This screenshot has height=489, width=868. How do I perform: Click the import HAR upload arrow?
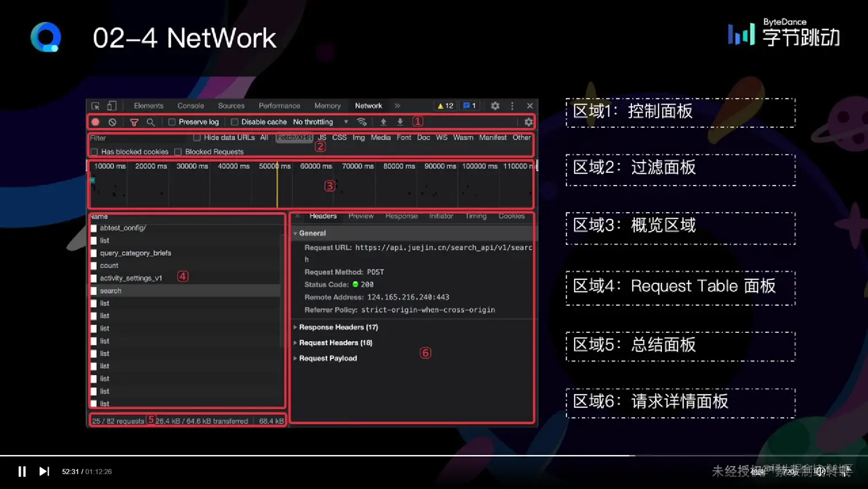383,122
